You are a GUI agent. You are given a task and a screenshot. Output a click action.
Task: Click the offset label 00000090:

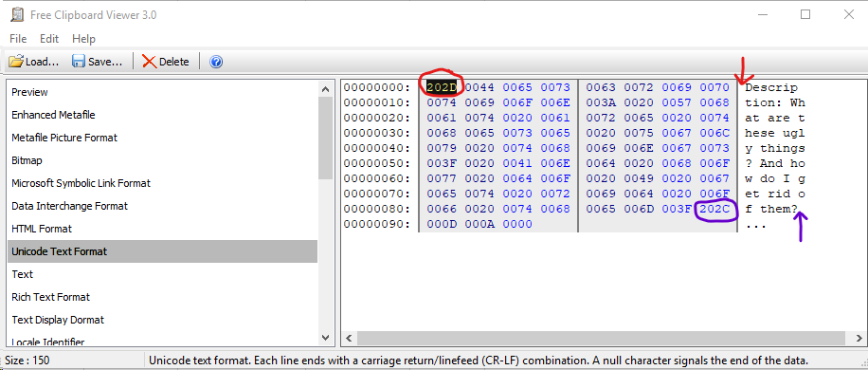pyautogui.click(x=377, y=224)
